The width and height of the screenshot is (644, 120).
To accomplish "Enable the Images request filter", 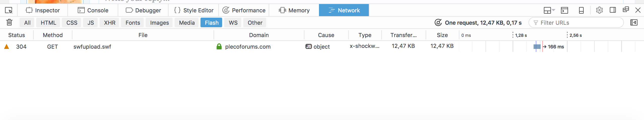I will tap(159, 23).
